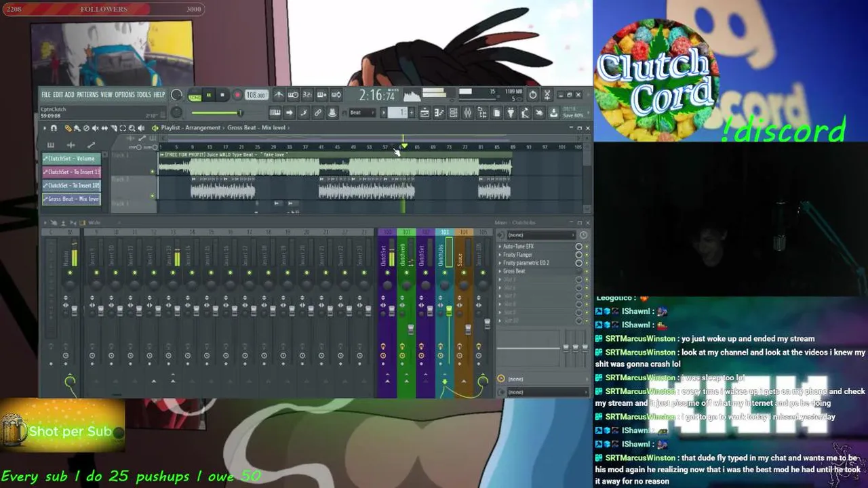868x488 pixels.
Task: Open the playlist view icon
Action: [425, 113]
